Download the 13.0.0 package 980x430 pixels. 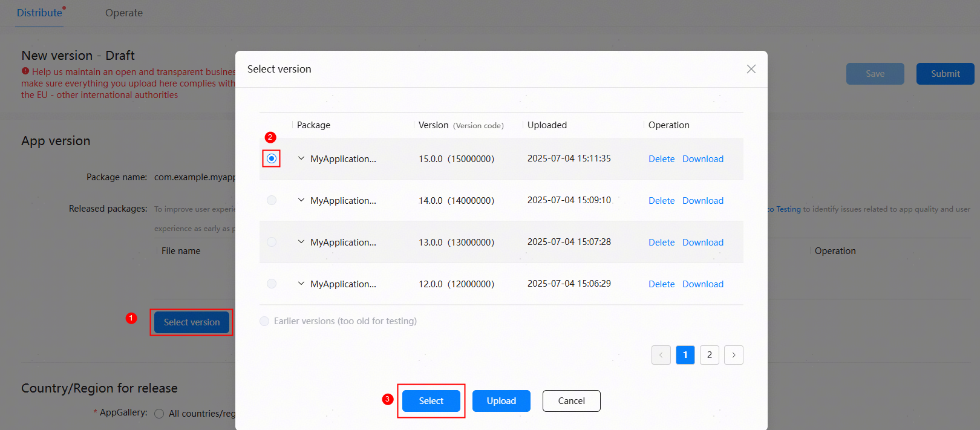(x=703, y=243)
